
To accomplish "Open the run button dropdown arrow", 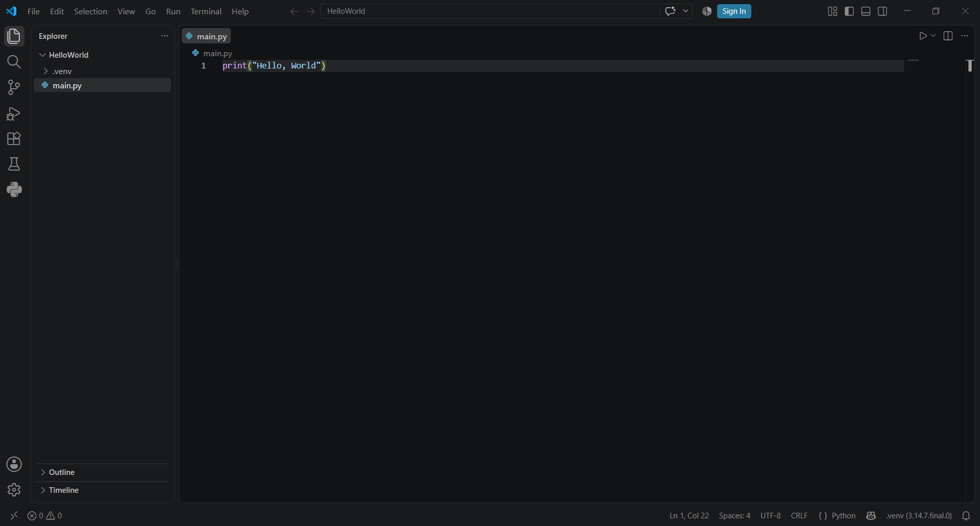I will click(934, 36).
